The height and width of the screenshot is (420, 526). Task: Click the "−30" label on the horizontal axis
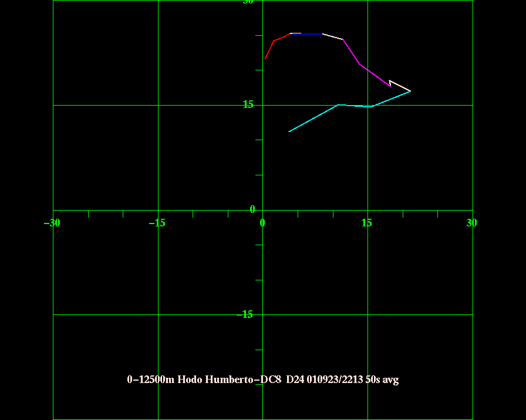pos(52,223)
